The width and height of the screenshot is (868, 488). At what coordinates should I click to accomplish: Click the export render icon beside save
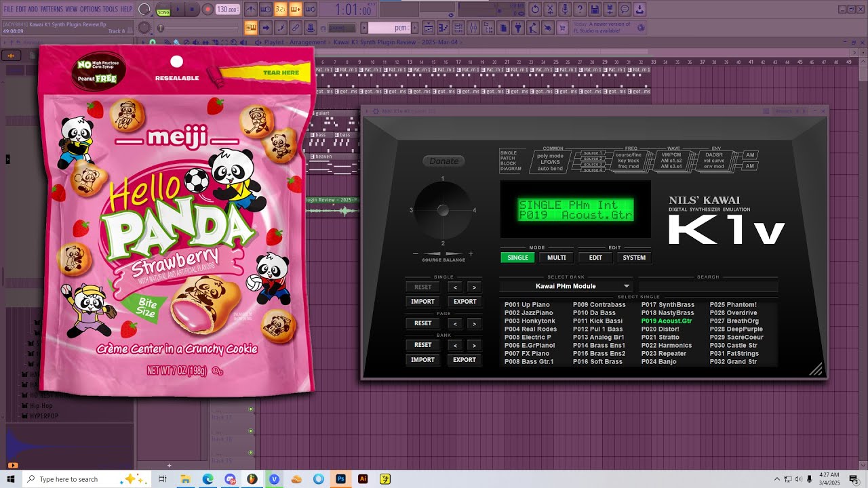point(610,9)
